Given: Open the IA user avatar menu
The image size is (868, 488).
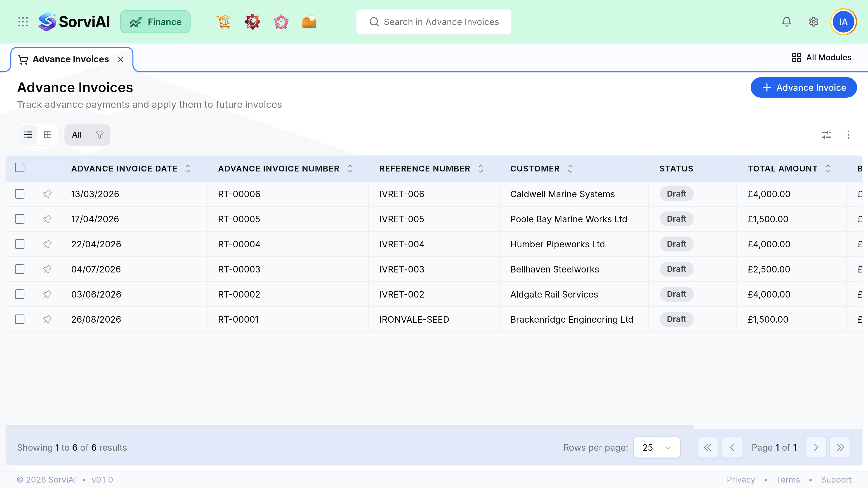Looking at the screenshot, I should pyautogui.click(x=843, y=22).
